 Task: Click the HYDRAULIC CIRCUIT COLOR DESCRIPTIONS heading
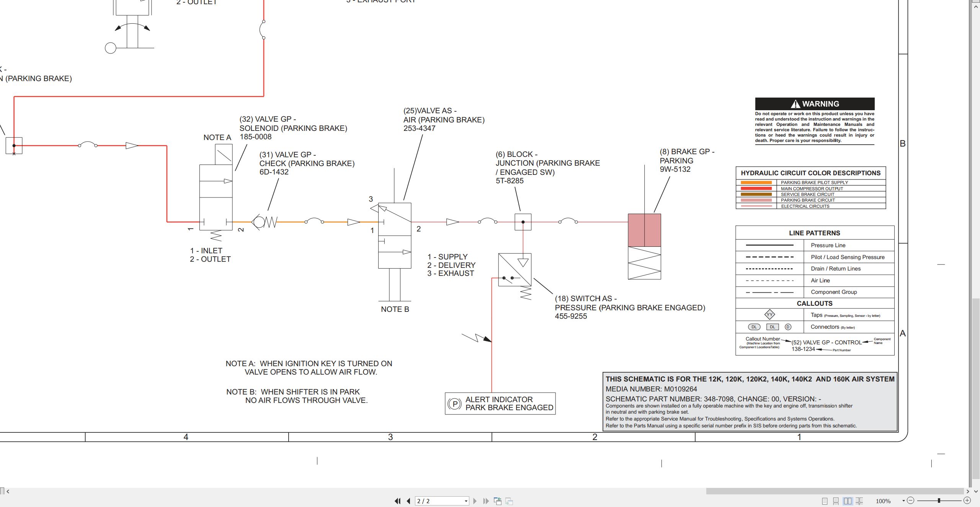tap(810, 173)
